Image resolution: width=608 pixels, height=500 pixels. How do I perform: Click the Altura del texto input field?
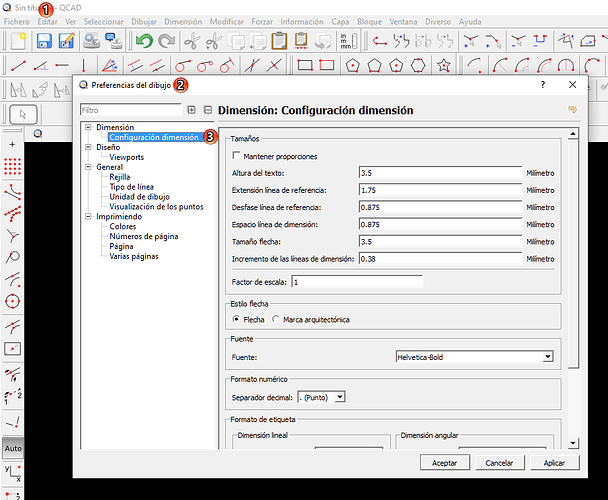440,173
